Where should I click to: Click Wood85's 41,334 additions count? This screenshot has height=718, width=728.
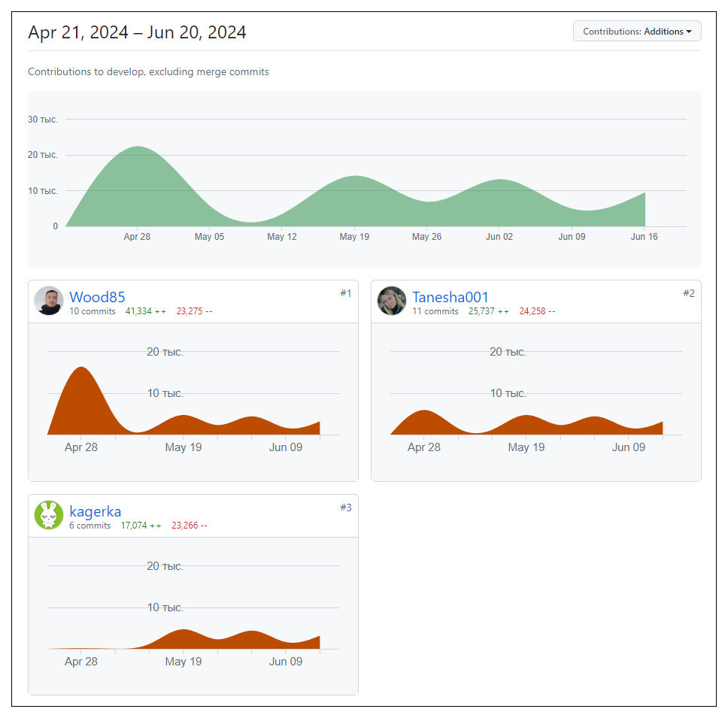click(146, 311)
